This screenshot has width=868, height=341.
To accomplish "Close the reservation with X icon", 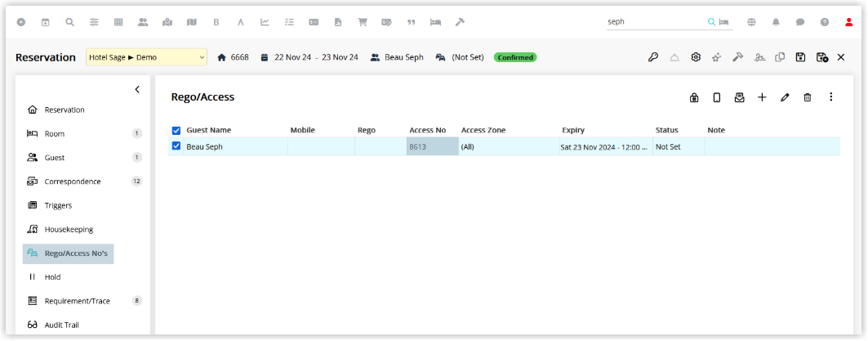I will 841,57.
